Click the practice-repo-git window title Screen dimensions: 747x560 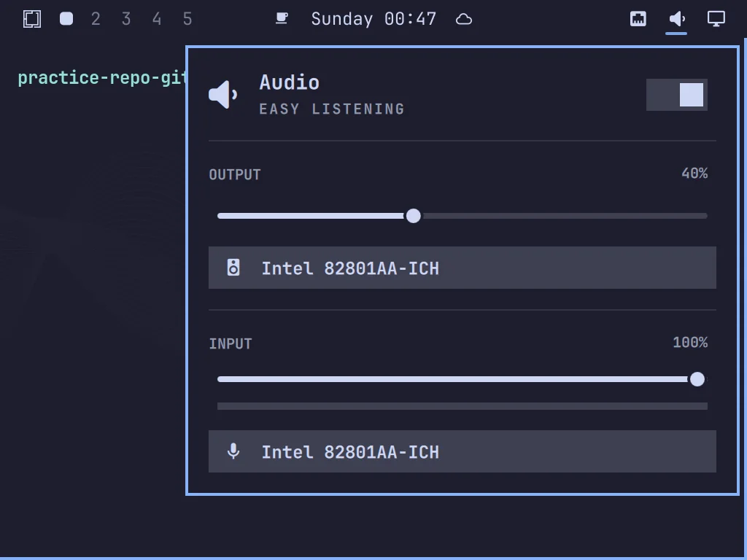pyautogui.click(x=102, y=77)
